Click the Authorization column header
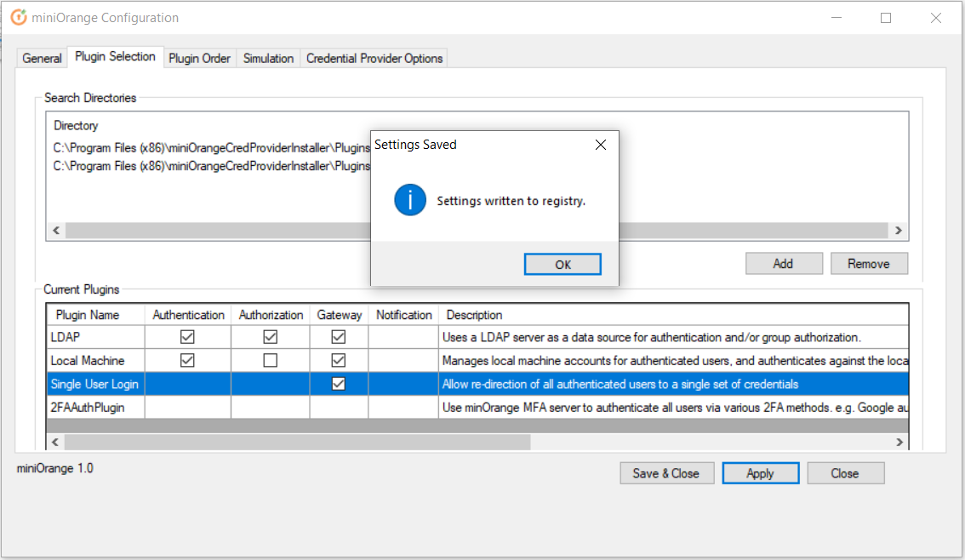Viewport: 965px width, 560px height. click(271, 315)
